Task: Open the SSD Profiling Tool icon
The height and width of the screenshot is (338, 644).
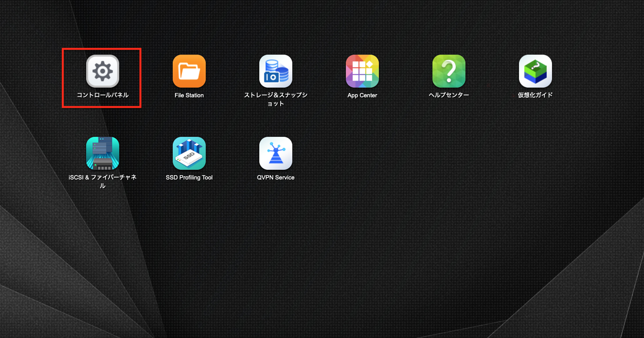Action: click(189, 153)
